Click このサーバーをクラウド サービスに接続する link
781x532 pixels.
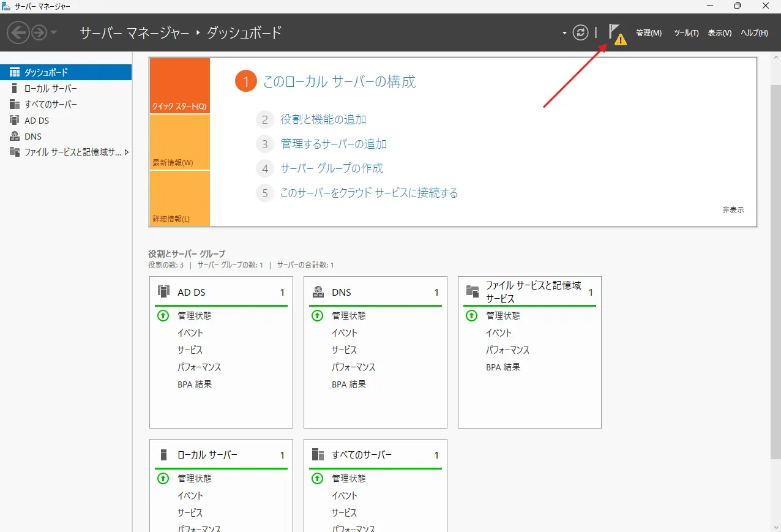click(x=369, y=193)
